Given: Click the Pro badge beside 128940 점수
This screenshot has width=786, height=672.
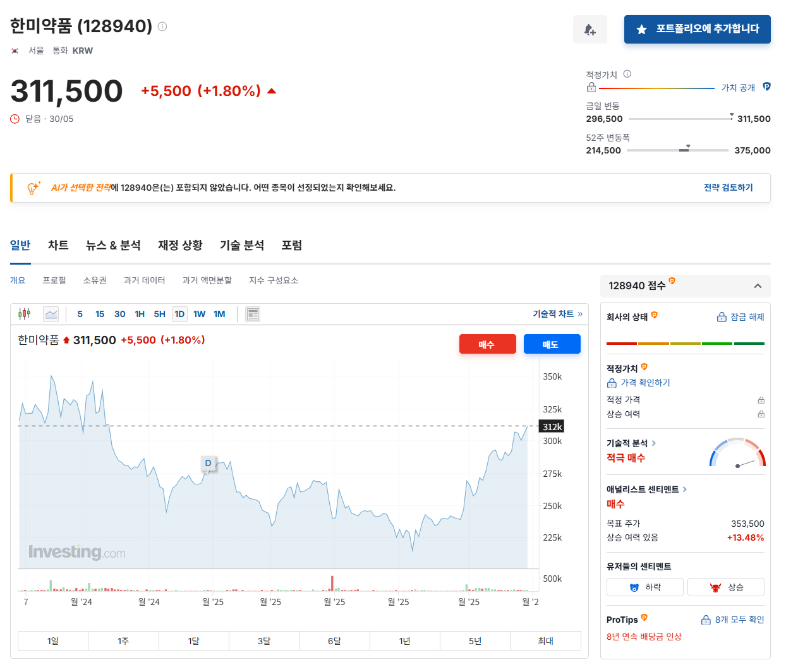Looking at the screenshot, I should tap(672, 281).
